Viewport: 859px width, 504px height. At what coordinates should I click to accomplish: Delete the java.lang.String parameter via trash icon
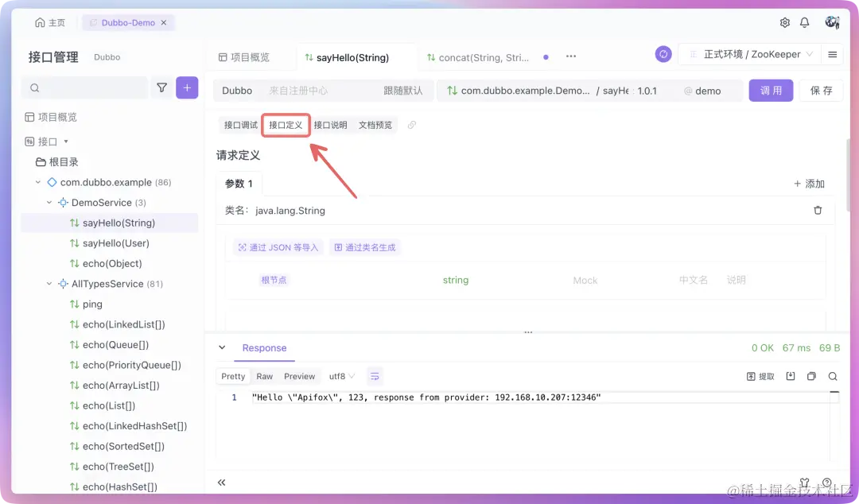click(818, 210)
